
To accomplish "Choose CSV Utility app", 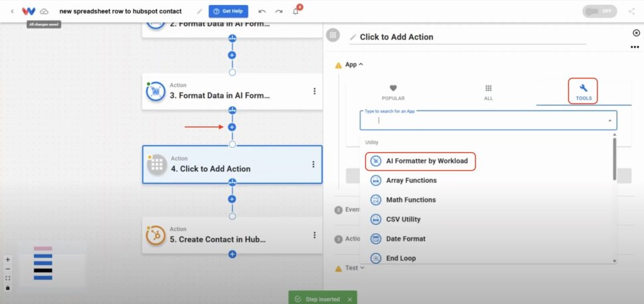I will [403, 219].
